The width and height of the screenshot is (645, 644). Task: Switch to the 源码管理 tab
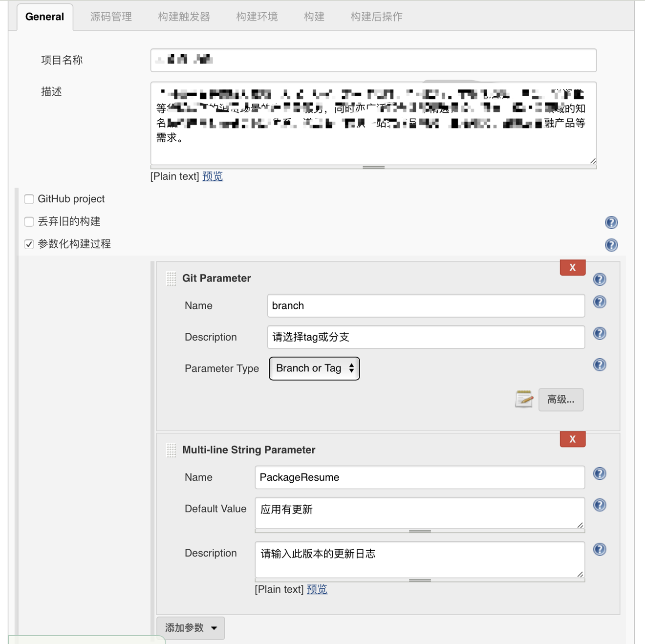pos(111,17)
